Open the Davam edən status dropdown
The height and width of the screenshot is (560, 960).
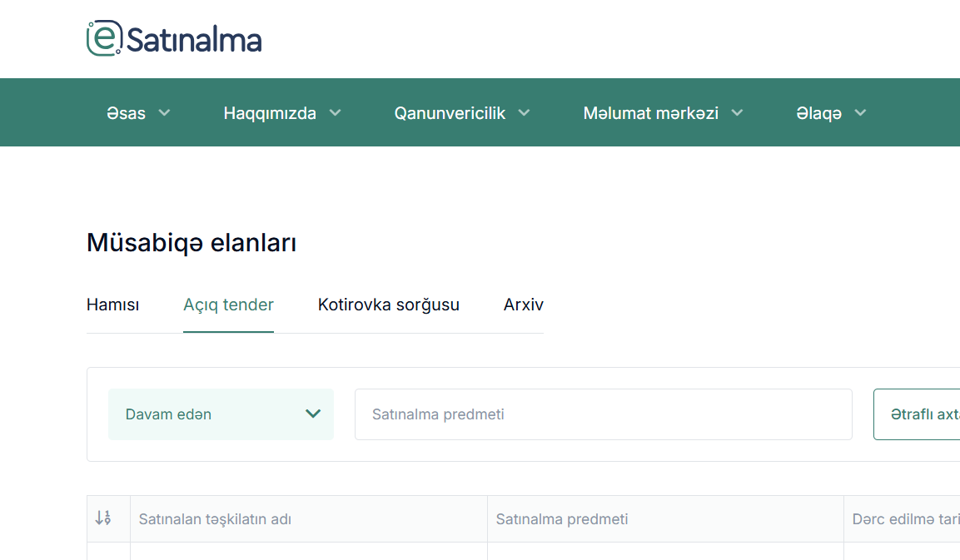click(221, 414)
